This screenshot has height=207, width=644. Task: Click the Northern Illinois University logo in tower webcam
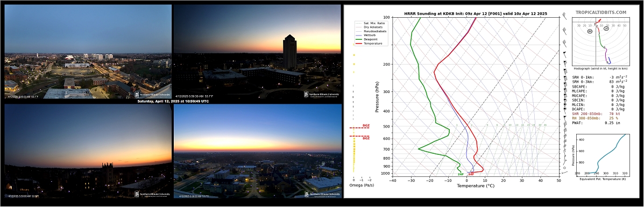322,95
